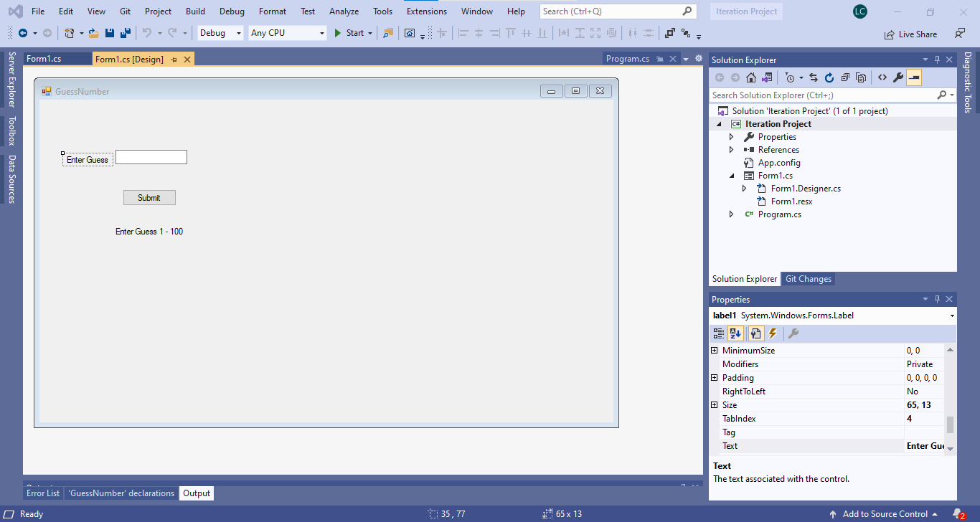The height and width of the screenshot is (522, 980).
Task: Expand the References node in Solution Explorer
Action: pyautogui.click(x=731, y=149)
